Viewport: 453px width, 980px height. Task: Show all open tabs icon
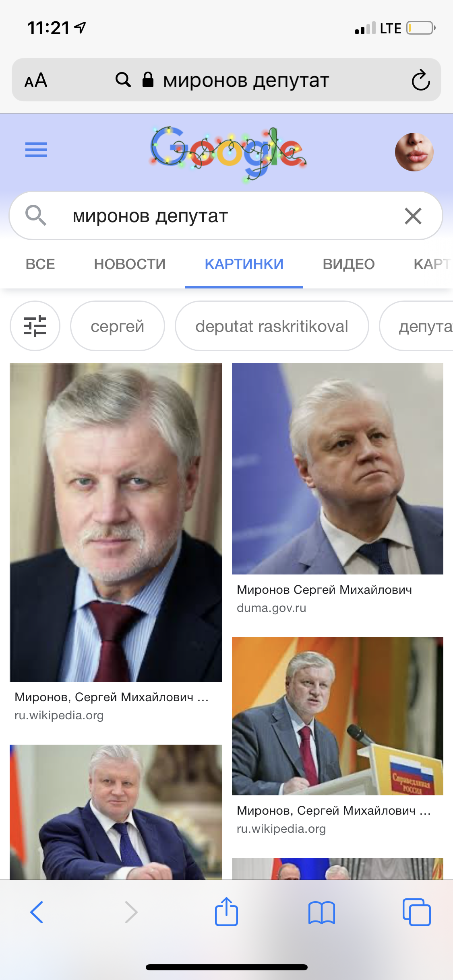click(x=416, y=912)
